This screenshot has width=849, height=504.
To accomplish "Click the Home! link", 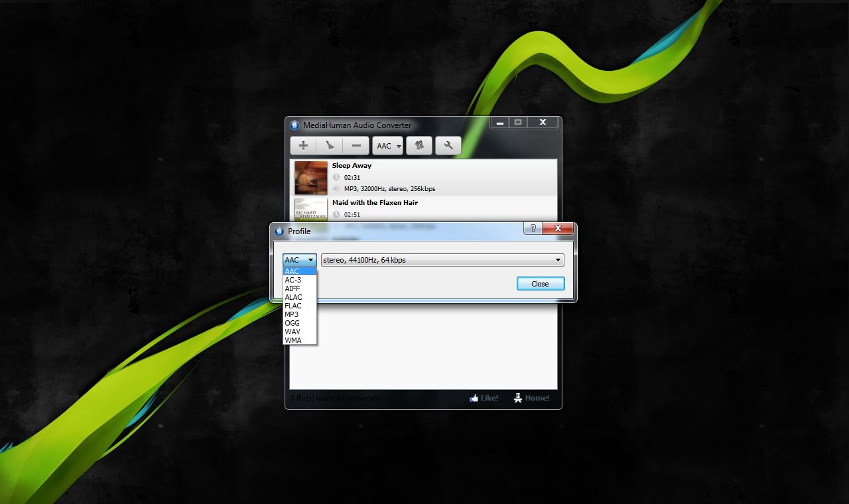I will [531, 398].
